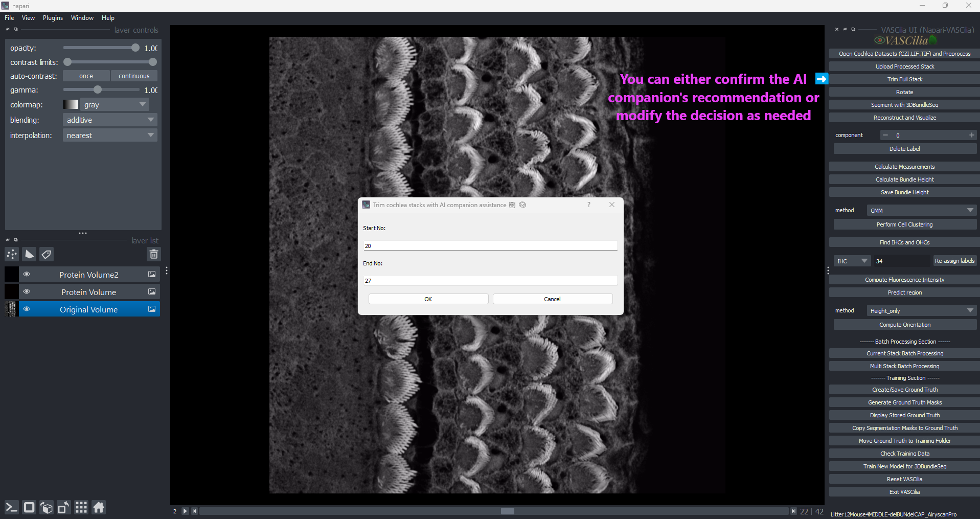Roll dimensions order button

click(x=47, y=507)
